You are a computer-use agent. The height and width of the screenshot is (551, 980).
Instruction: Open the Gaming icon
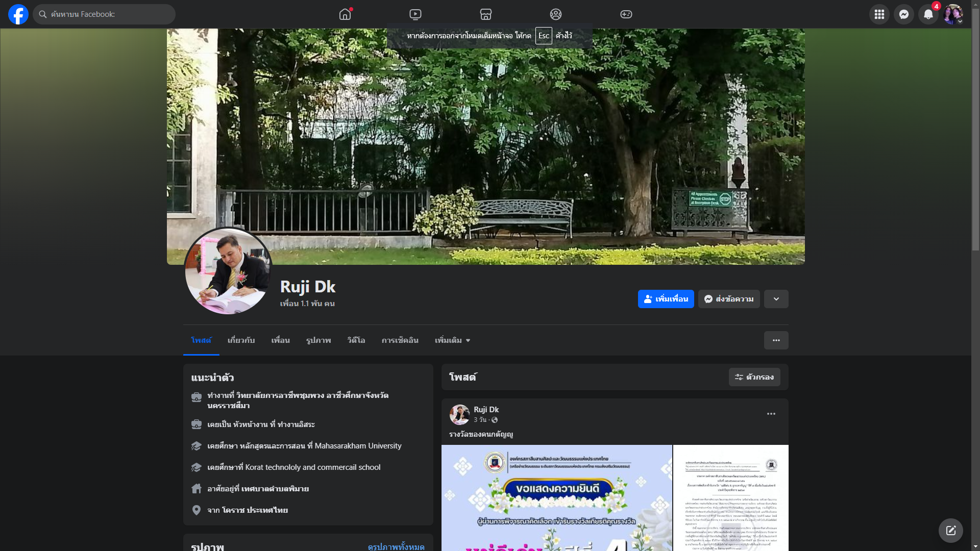(x=626, y=14)
